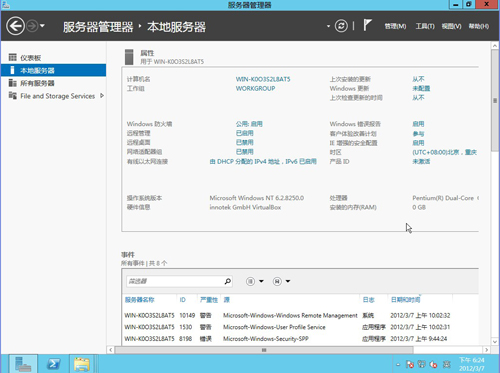
Task: Click 上次安装的更新 从不 link
Action: 418,79
